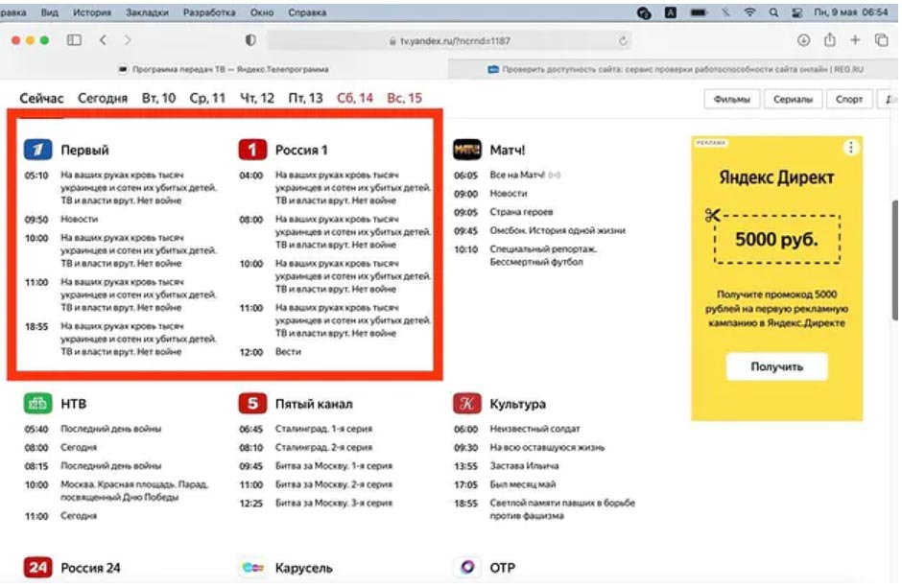Reload the page with refresh icon

click(x=623, y=41)
